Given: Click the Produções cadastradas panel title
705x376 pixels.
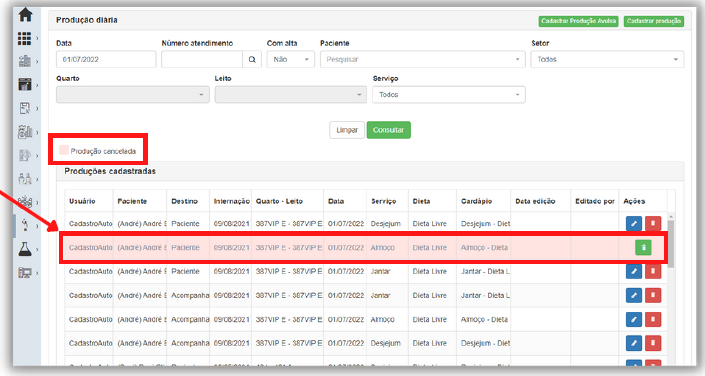Looking at the screenshot, I should (x=110, y=171).
